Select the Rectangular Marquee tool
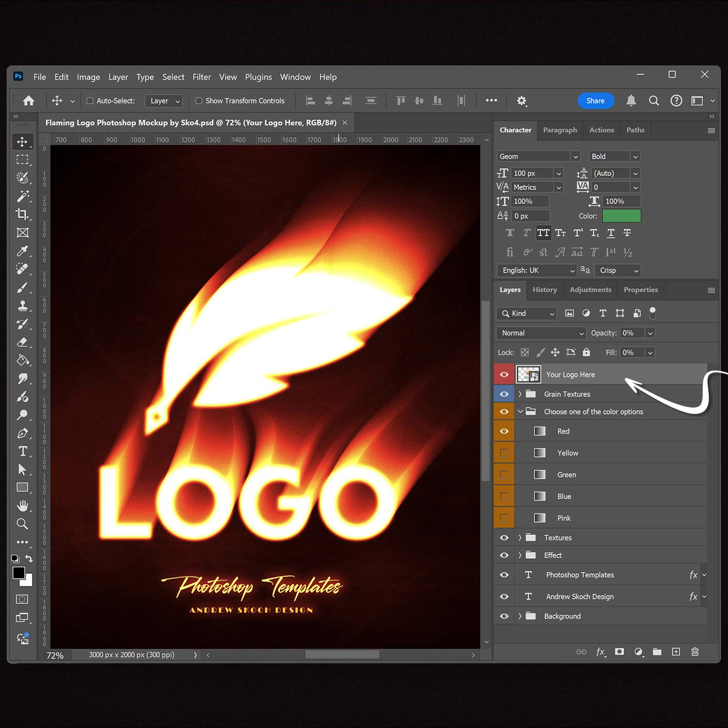 pyautogui.click(x=22, y=160)
